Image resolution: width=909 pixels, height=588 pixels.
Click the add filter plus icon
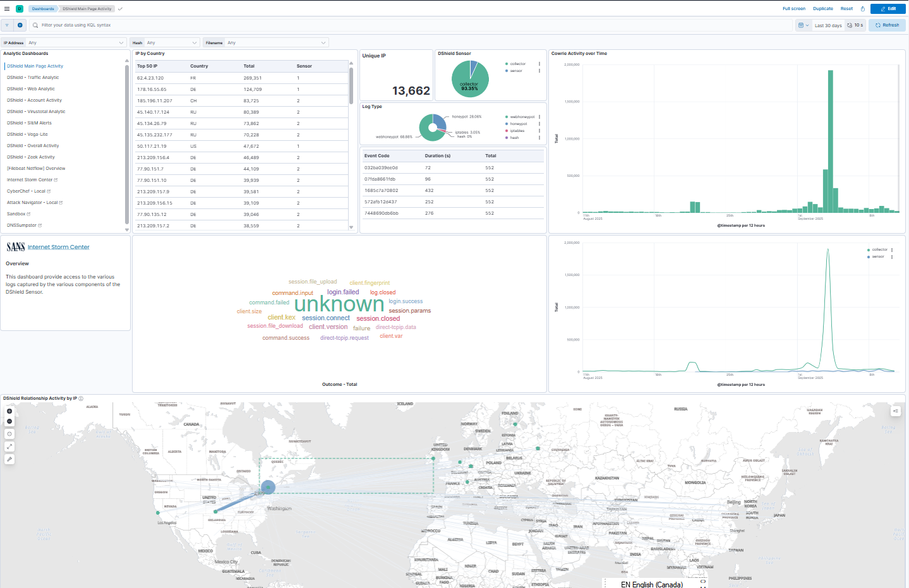pyautogui.click(x=20, y=25)
